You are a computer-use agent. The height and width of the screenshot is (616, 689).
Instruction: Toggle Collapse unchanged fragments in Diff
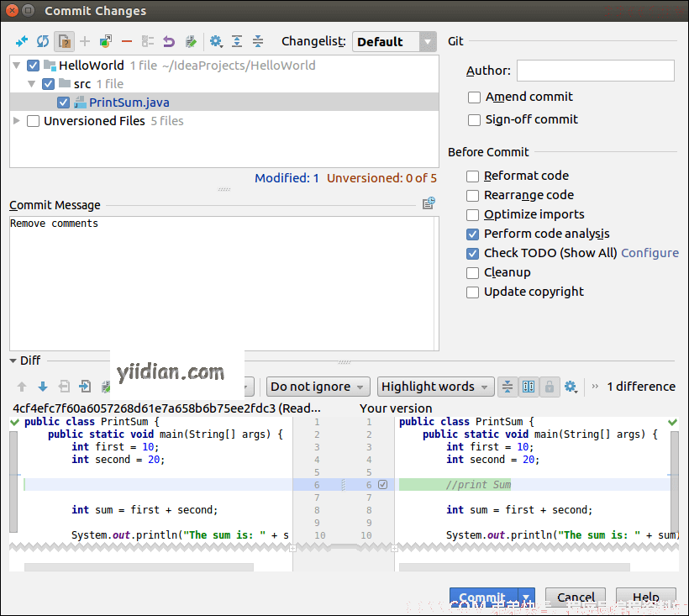click(507, 387)
